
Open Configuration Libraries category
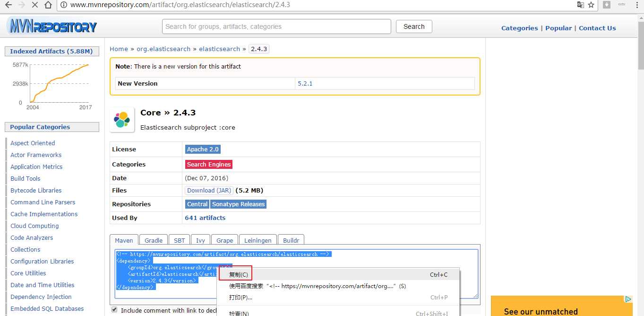tap(42, 261)
